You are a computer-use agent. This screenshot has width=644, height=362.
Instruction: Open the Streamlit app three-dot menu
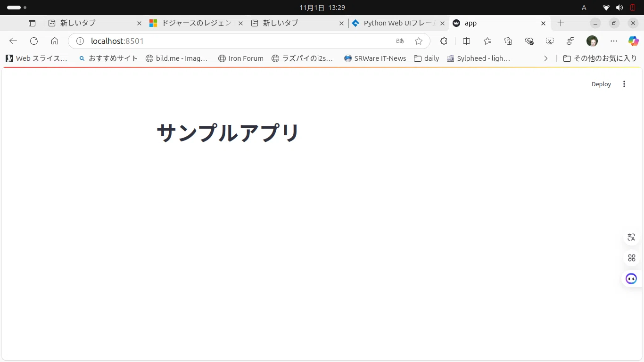(x=624, y=84)
